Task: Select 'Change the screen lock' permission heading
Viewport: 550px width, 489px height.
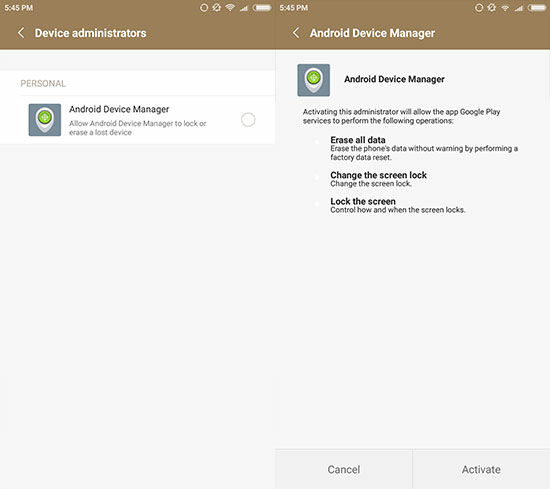Action: coord(378,175)
